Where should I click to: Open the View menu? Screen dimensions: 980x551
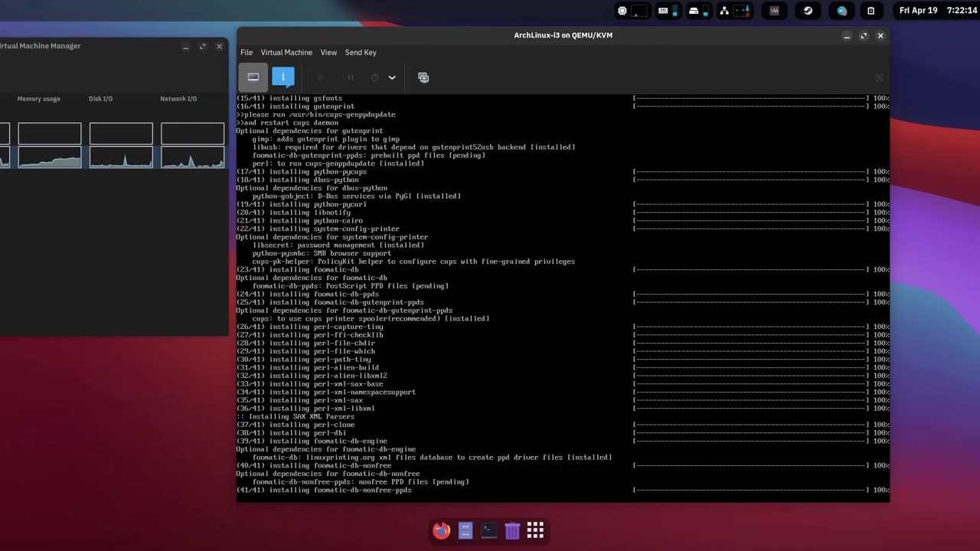click(328, 53)
